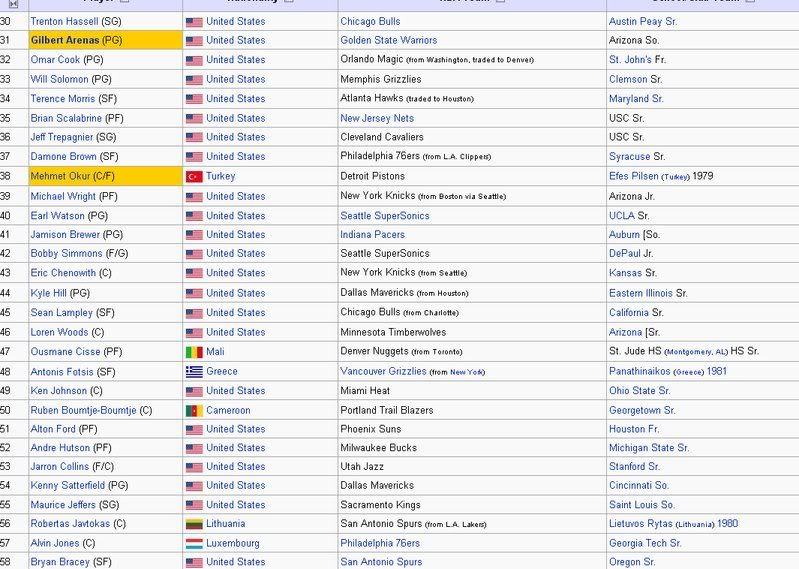Open the Luxembourg nationality link
Viewport: 799px width, 569px height.
pos(232,544)
